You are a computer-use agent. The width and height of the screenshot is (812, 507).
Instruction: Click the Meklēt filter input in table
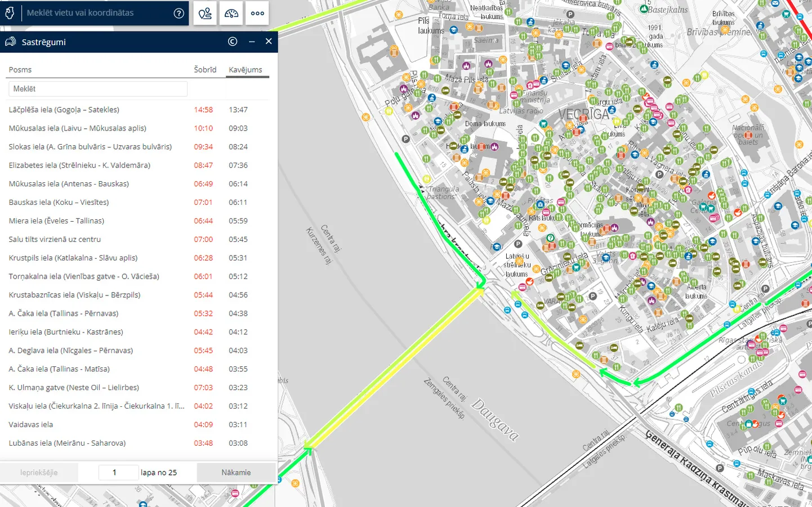tap(98, 89)
